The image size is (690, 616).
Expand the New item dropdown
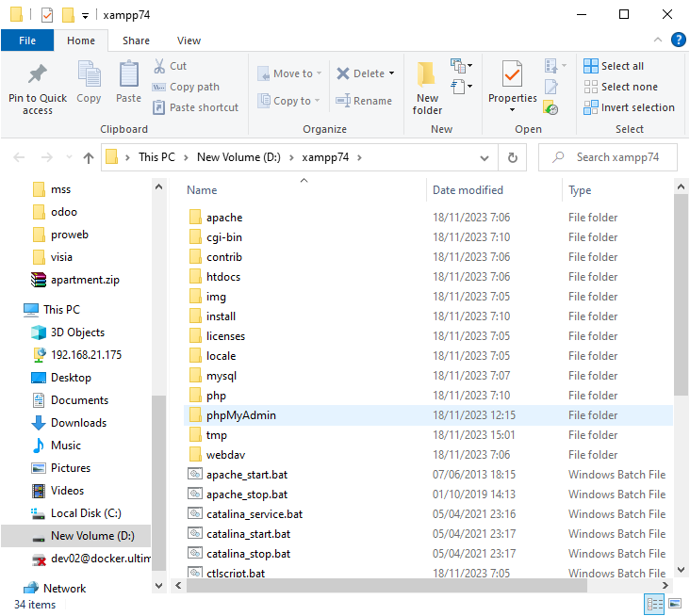tap(460, 66)
